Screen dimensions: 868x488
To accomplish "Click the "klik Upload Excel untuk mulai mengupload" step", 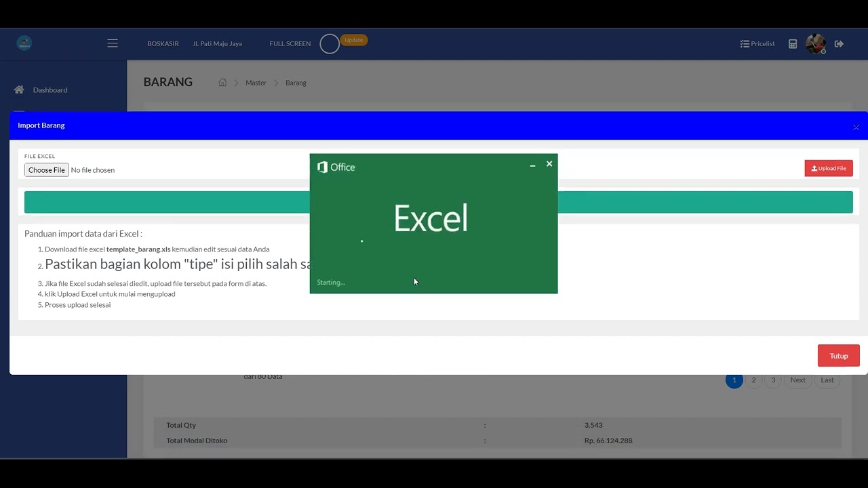I will click(x=110, y=294).
